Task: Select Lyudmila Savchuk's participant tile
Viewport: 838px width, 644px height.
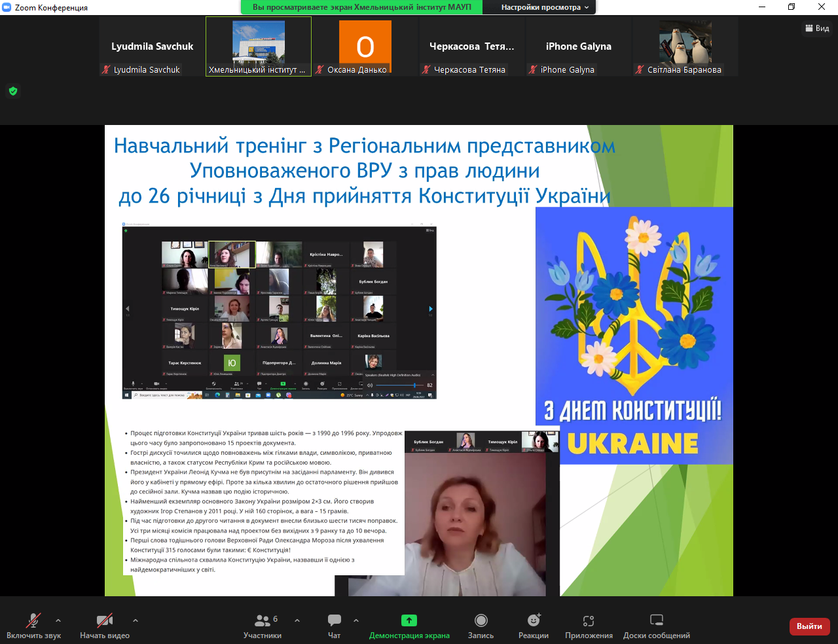Action: 152,46
